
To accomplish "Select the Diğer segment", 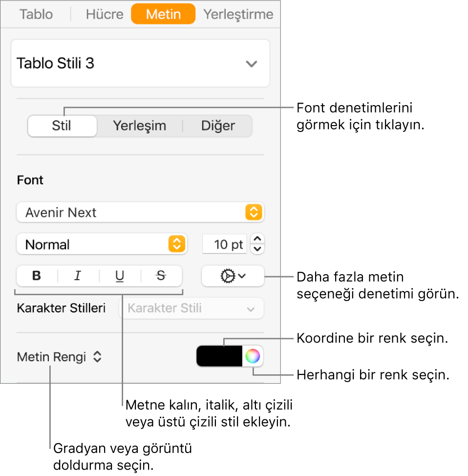I will (x=218, y=126).
